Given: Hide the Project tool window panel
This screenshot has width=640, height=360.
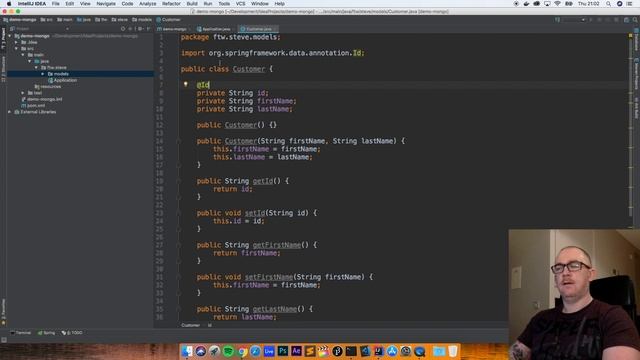Looking at the screenshot, I should click(148, 29).
